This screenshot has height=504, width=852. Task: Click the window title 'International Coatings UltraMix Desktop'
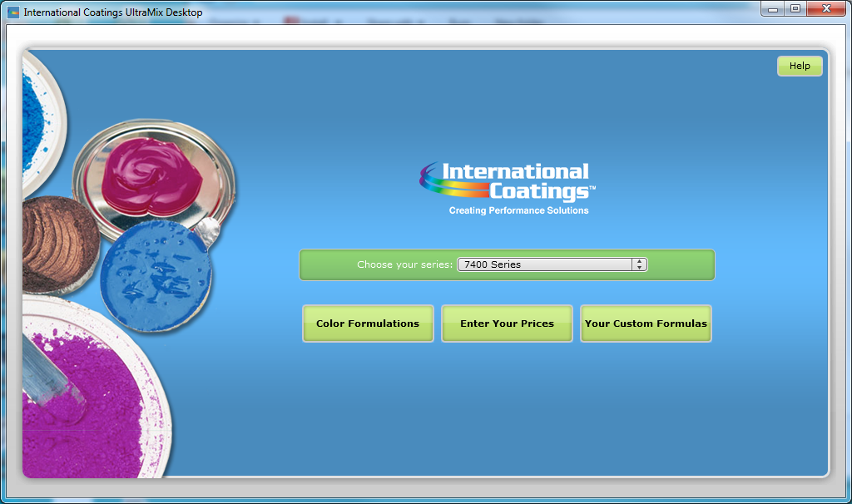pos(113,12)
